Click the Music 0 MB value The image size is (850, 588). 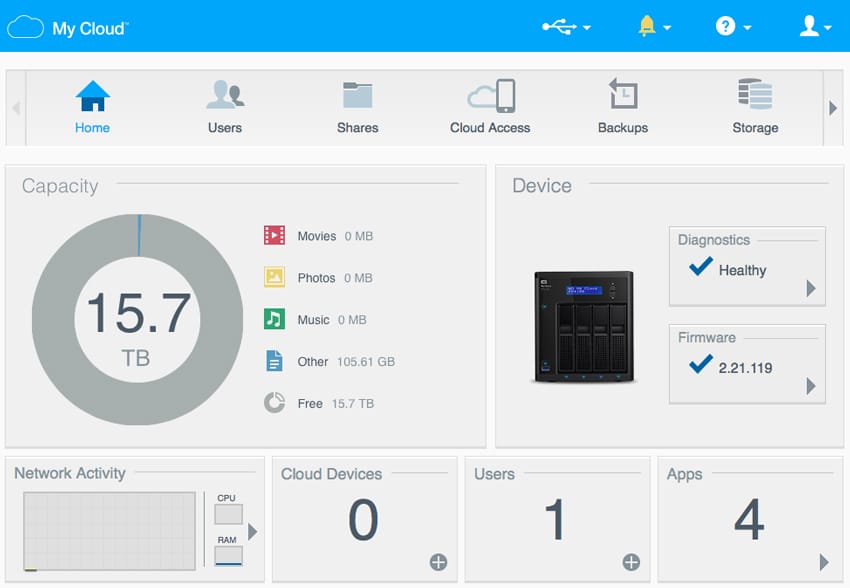point(352,320)
